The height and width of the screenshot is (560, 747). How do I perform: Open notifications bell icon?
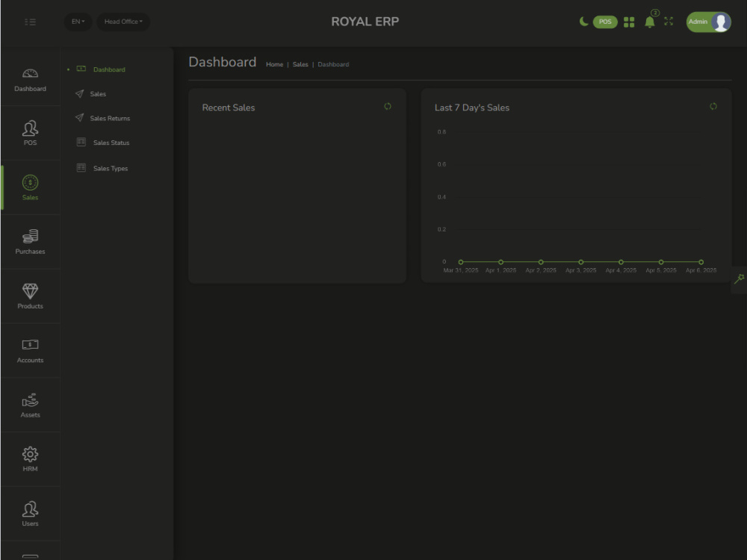pyautogui.click(x=649, y=22)
